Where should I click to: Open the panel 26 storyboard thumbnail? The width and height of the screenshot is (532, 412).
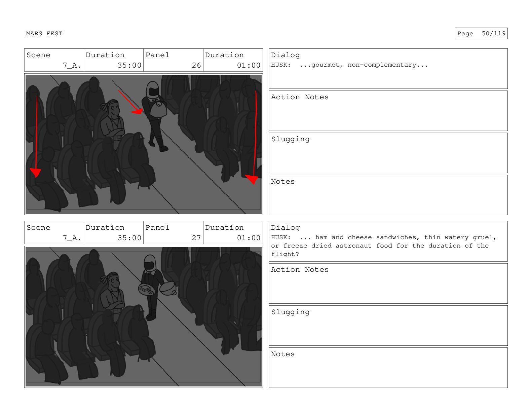point(144,144)
